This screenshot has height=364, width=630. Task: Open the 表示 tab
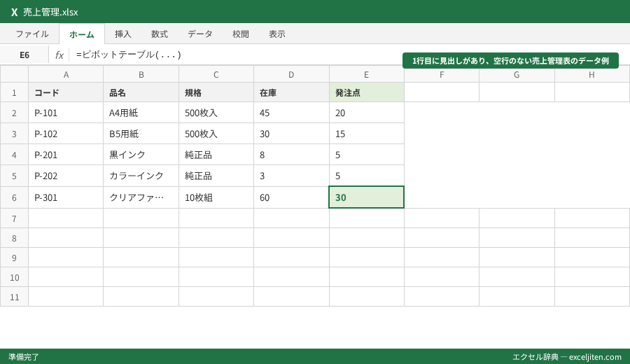(x=276, y=34)
